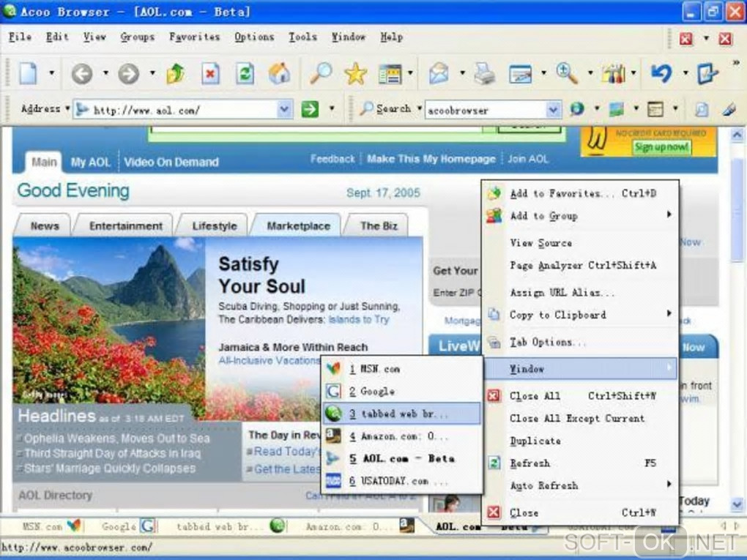This screenshot has width=747, height=560.
Task: Select Assign URL Alias entry
Action: [581, 292]
